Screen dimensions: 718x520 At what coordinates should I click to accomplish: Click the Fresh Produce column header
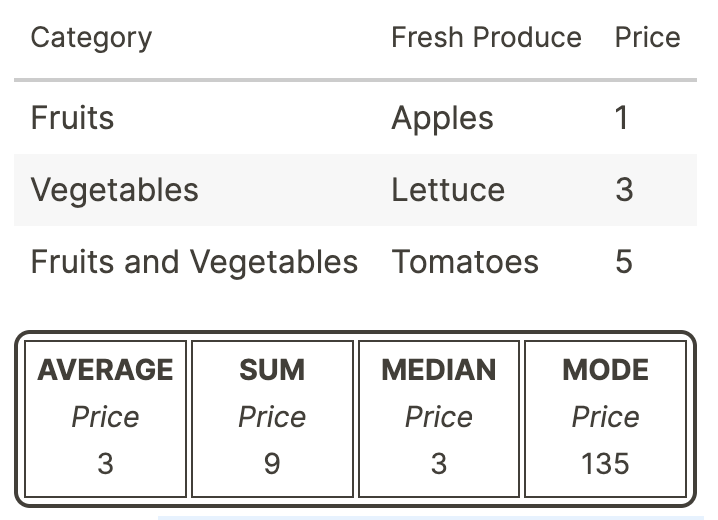486,38
